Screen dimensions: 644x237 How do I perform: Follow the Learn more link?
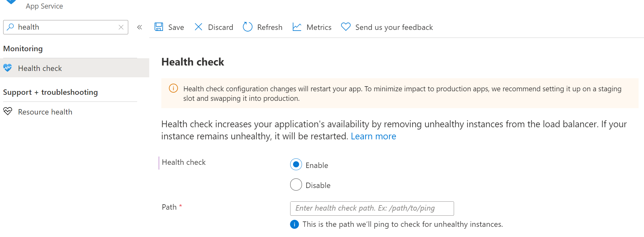(x=373, y=136)
